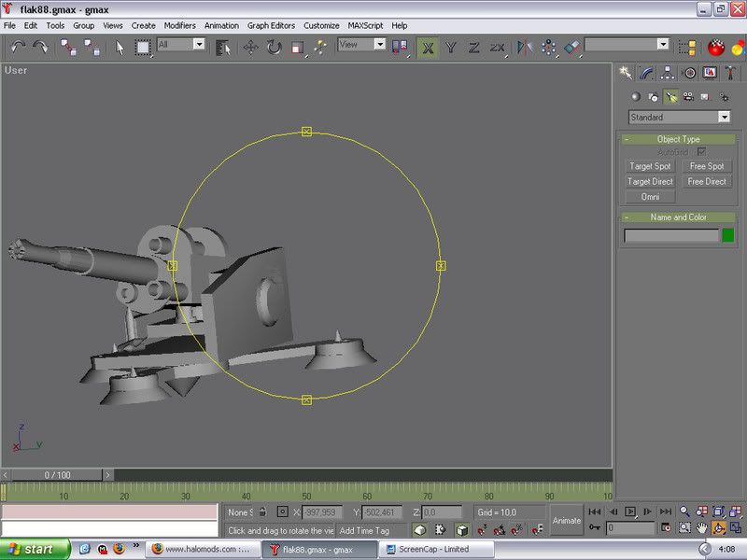This screenshot has width=747, height=560.
Task: Click the object name field
Action: coord(671,235)
